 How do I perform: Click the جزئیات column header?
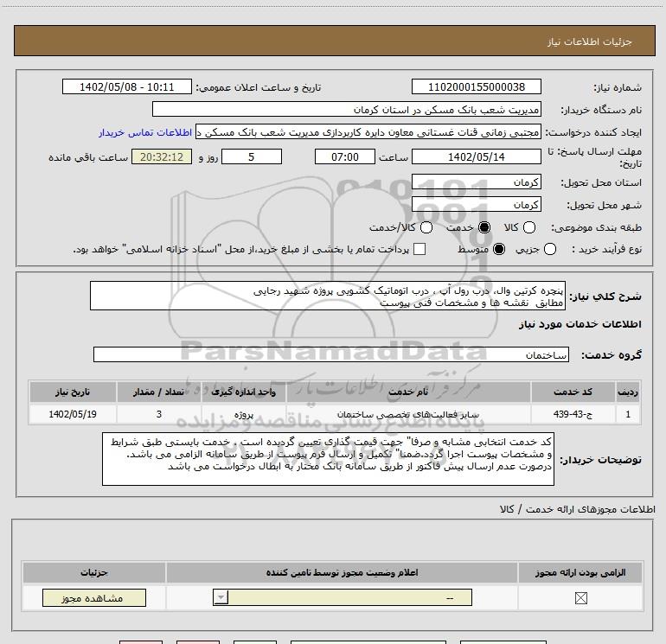94,572
